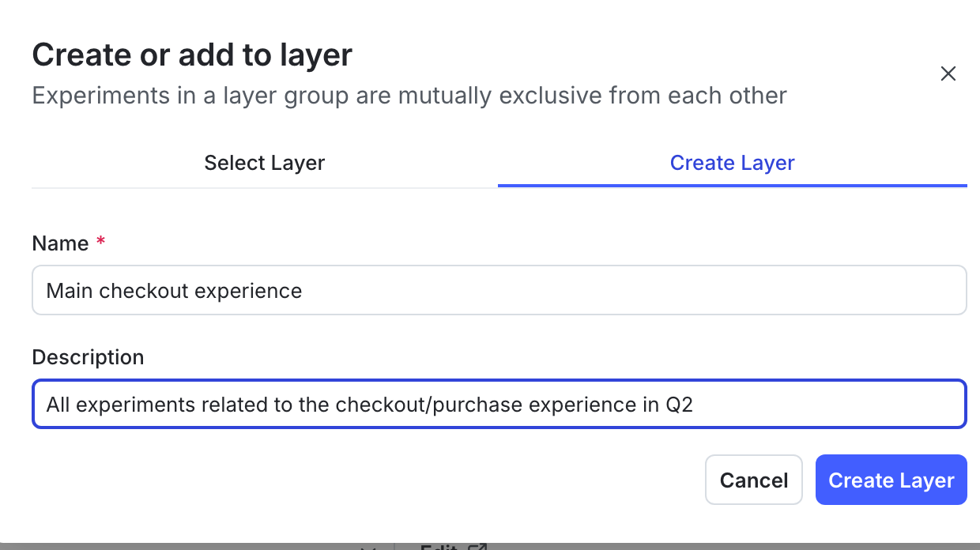Cancel layer creation

click(x=753, y=480)
